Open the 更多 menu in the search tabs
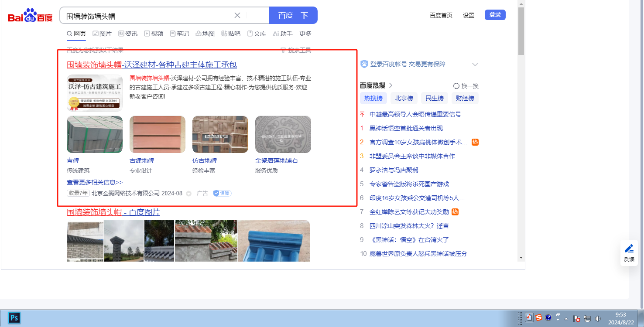This screenshot has height=327, width=644. click(305, 34)
